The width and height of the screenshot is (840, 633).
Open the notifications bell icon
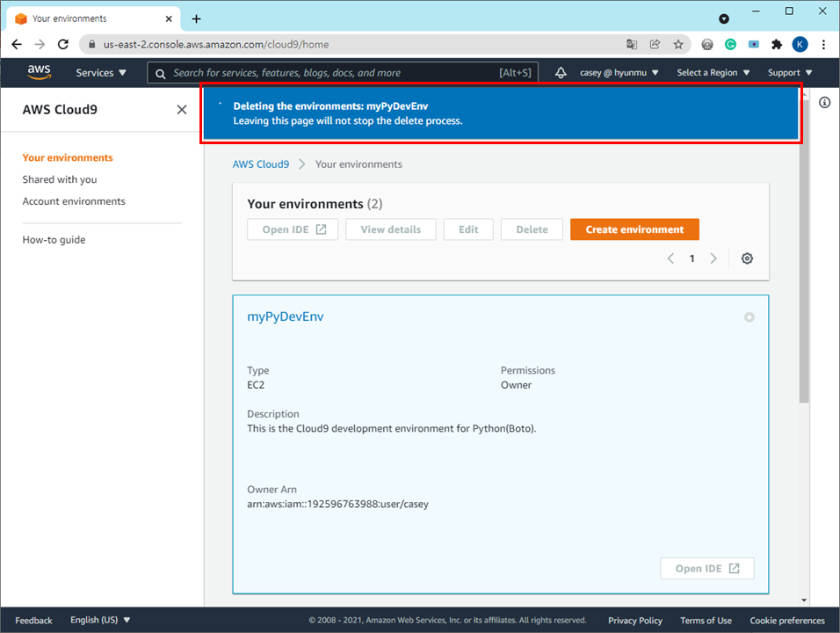[561, 73]
